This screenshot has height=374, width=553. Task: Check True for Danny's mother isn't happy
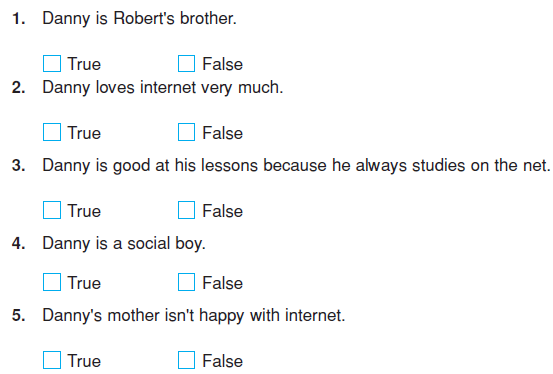pos(52,360)
